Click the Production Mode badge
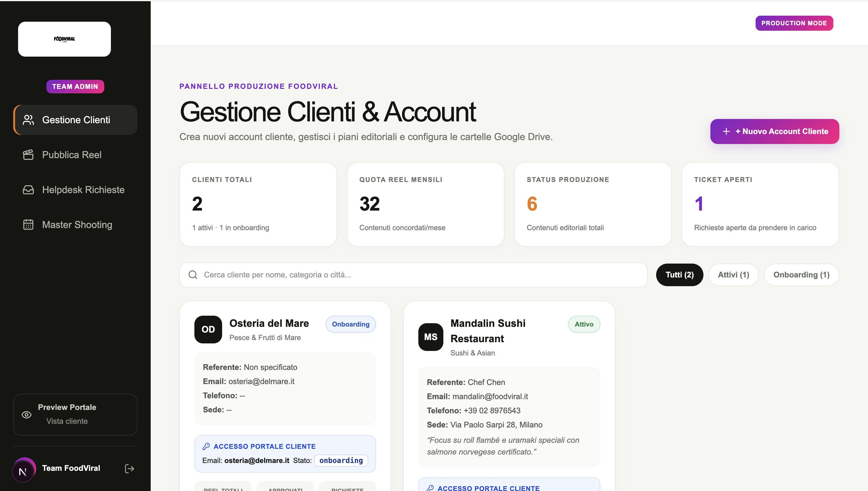The image size is (868, 491). pyautogui.click(x=794, y=23)
